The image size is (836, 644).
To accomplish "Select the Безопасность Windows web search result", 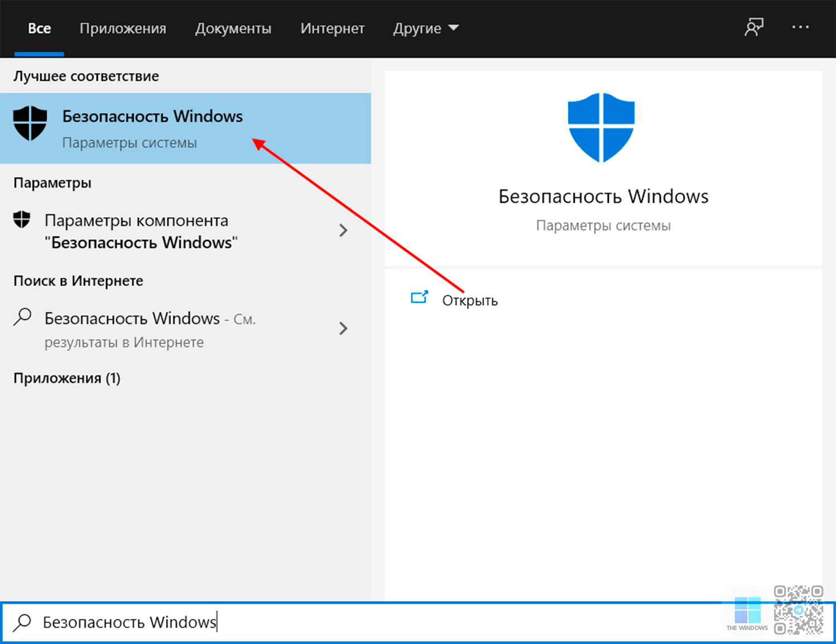I will coord(185,329).
